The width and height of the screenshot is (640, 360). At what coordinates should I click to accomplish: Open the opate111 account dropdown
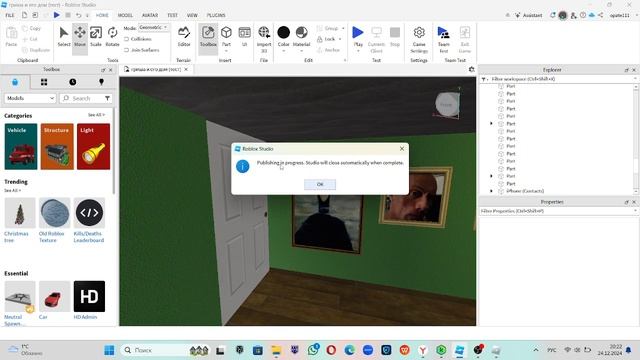pyautogui.click(x=622, y=15)
